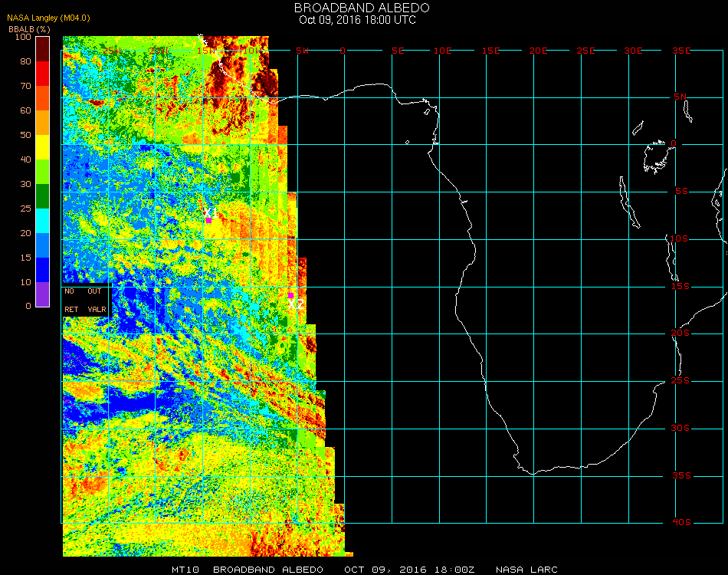Click 'NASA LARC' in the footer caption
The image size is (728, 575).
coord(526,570)
